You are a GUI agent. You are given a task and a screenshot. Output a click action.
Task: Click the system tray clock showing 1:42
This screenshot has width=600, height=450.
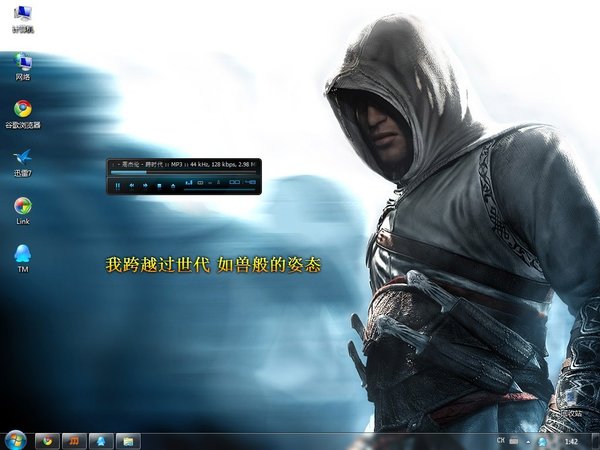(x=571, y=440)
